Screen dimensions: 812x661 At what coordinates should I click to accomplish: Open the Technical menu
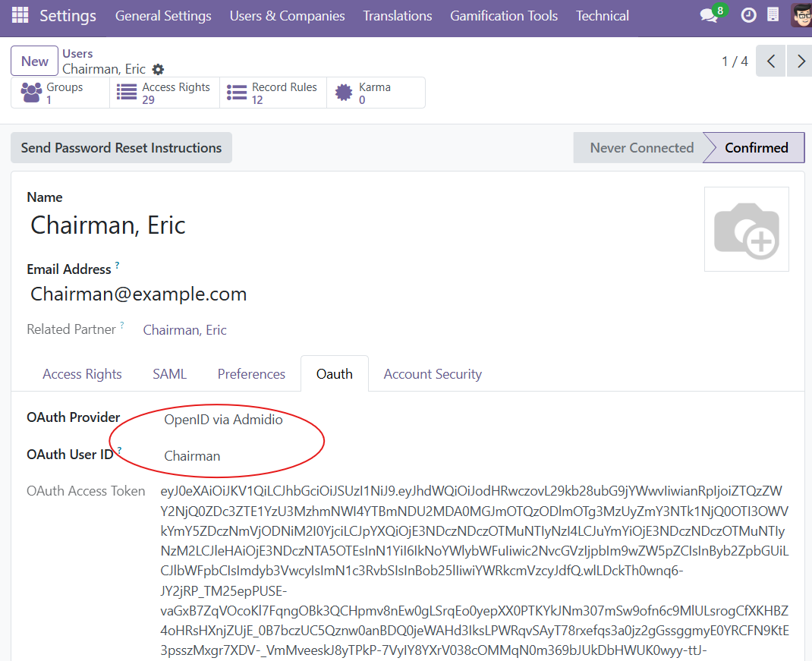[x=602, y=16]
